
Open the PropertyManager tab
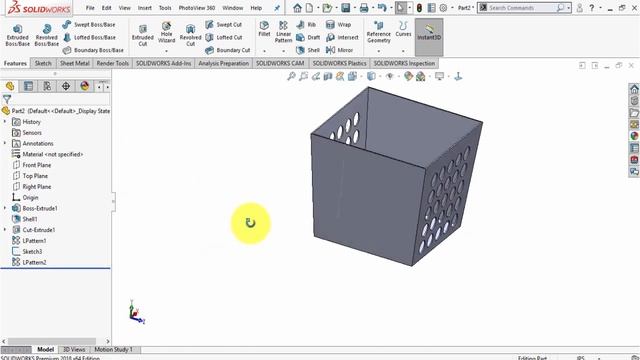[x=28, y=86]
